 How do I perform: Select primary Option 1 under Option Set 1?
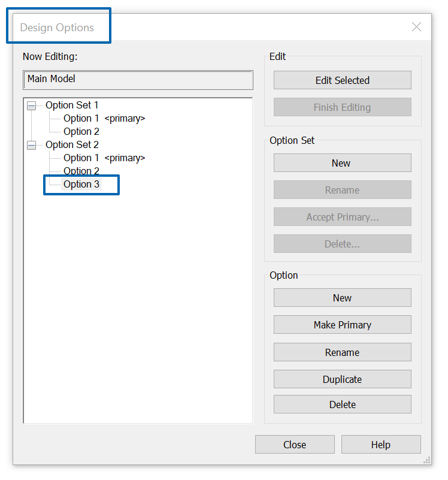point(81,119)
